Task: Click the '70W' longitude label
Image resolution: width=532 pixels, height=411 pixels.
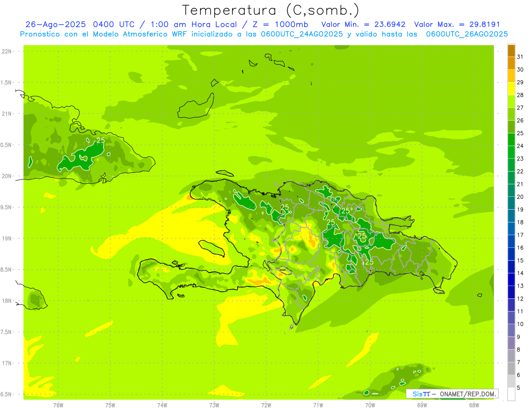Action: coord(370,405)
